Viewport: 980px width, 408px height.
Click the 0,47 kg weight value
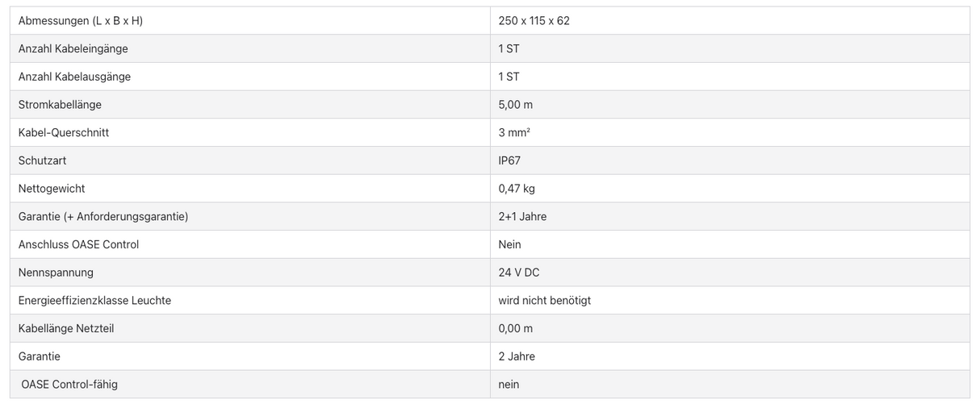point(517,189)
